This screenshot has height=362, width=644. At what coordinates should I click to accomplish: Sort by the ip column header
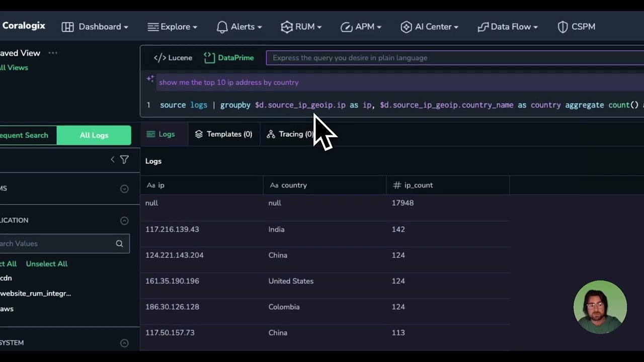(x=202, y=185)
